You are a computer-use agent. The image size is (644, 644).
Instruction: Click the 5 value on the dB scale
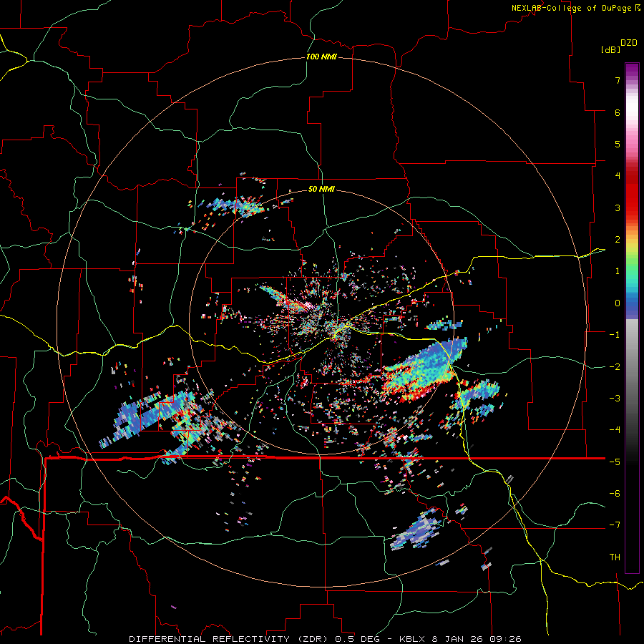(618, 144)
